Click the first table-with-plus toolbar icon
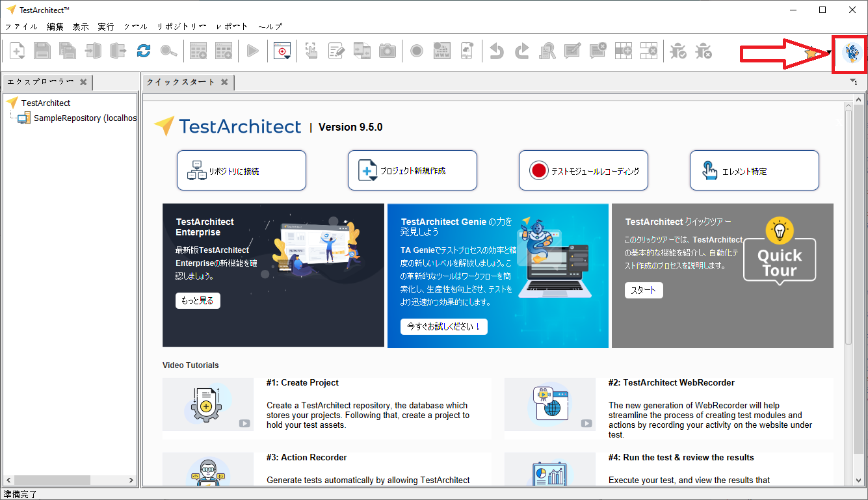868x500 pixels. click(198, 51)
